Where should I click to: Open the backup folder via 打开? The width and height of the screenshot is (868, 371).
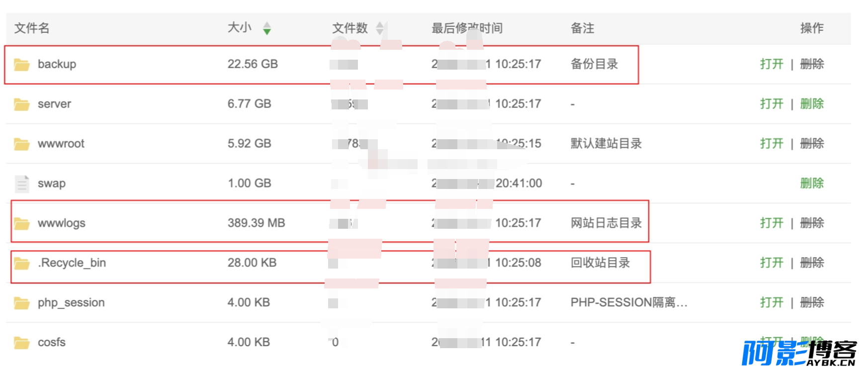pyautogui.click(x=772, y=64)
